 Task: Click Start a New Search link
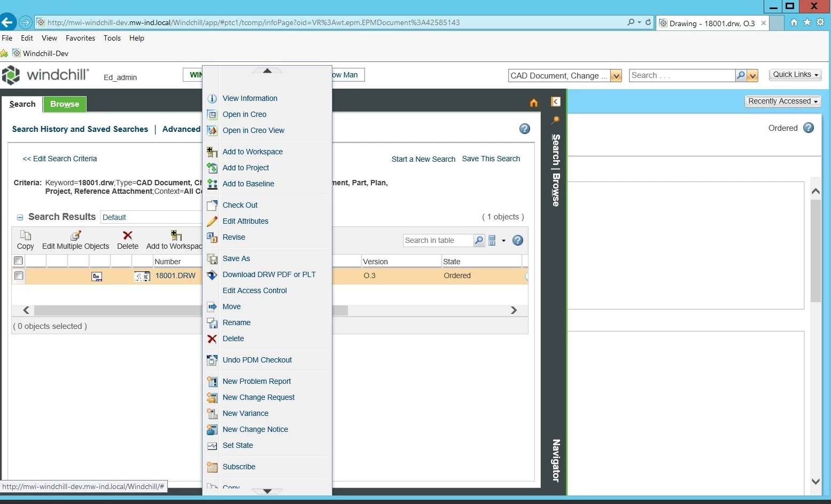[423, 159]
